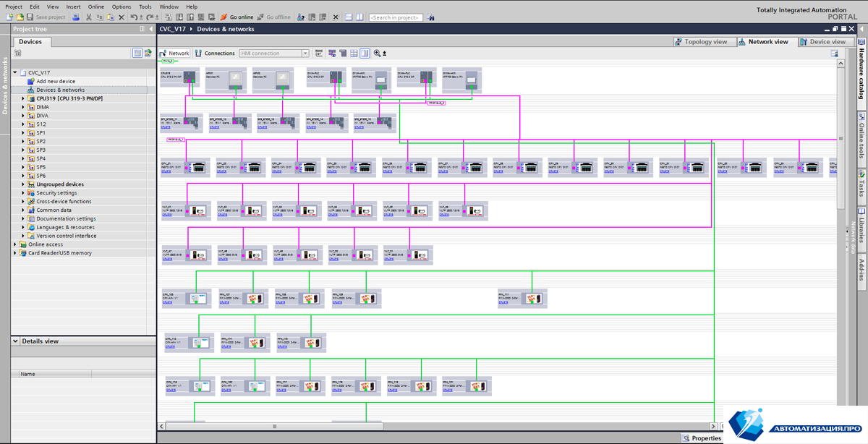Click the Go online icon

(x=224, y=17)
